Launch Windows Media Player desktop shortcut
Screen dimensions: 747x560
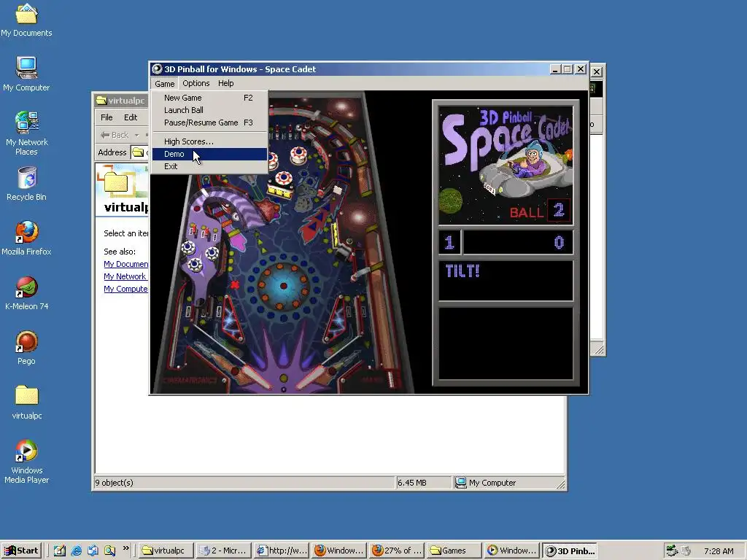coord(26,462)
